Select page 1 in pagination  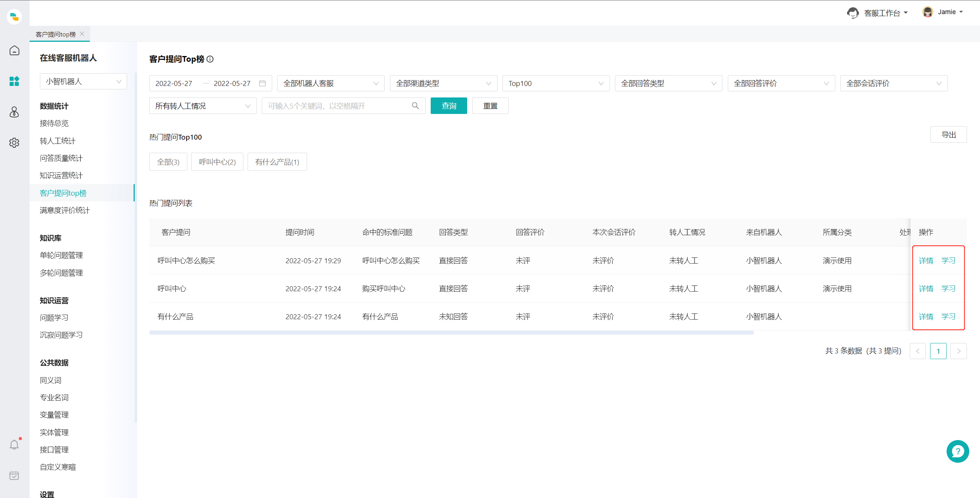(938, 351)
